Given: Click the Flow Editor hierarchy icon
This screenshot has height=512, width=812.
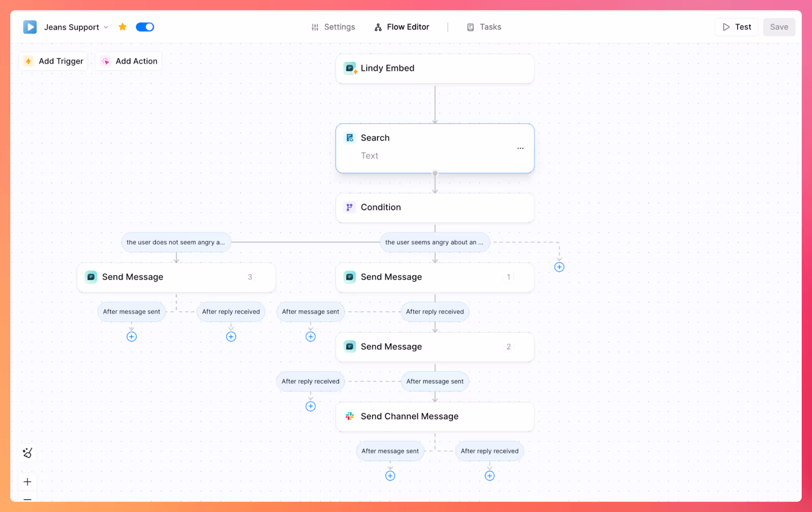Looking at the screenshot, I should coord(378,27).
